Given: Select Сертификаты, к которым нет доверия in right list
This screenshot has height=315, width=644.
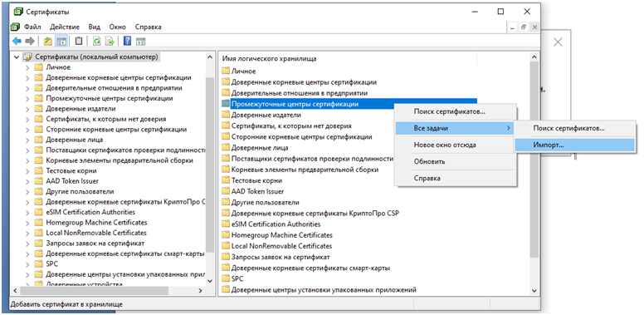Looking at the screenshot, I should 291,126.
